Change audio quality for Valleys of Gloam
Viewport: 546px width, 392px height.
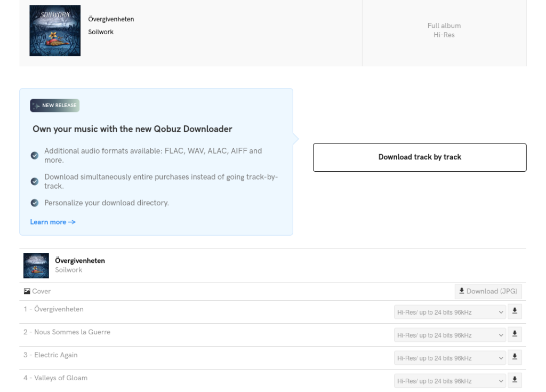(449, 380)
